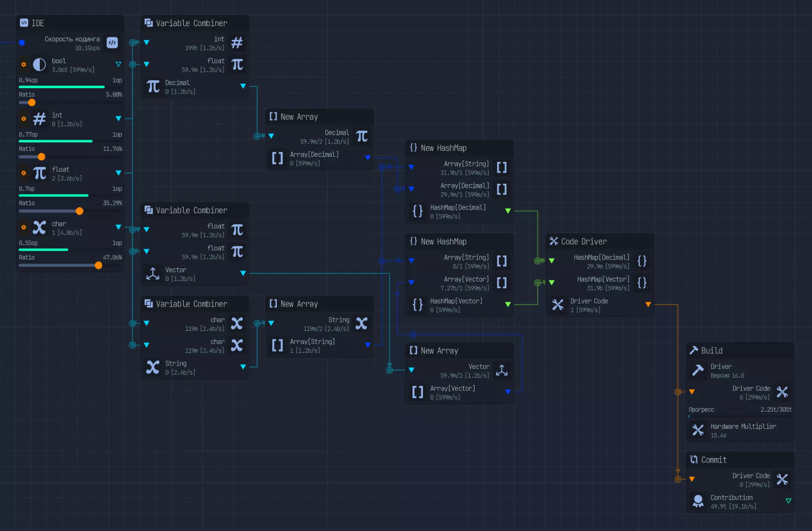The height and width of the screenshot is (531, 812).
Task: Click the String icon in New Array input
Action: [x=361, y=323]
